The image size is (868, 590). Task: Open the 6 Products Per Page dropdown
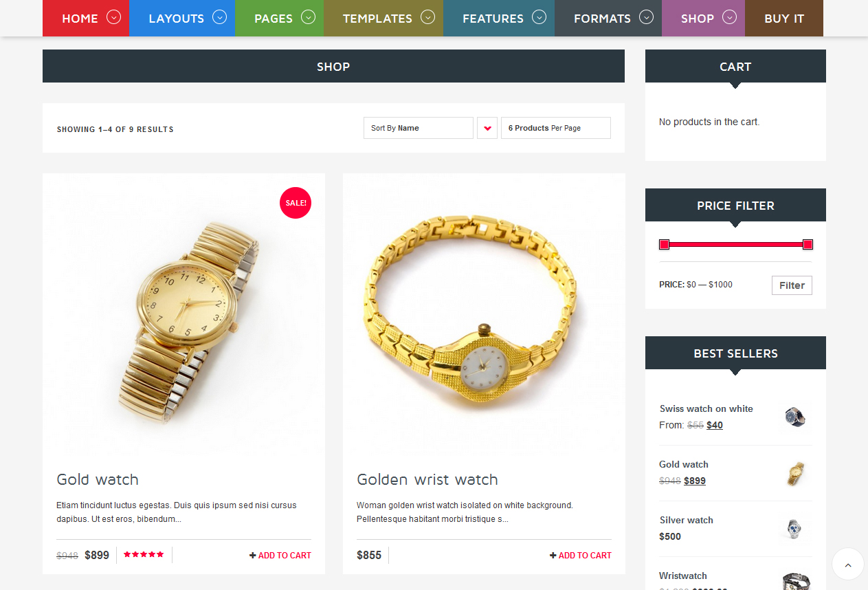(556, 128)
